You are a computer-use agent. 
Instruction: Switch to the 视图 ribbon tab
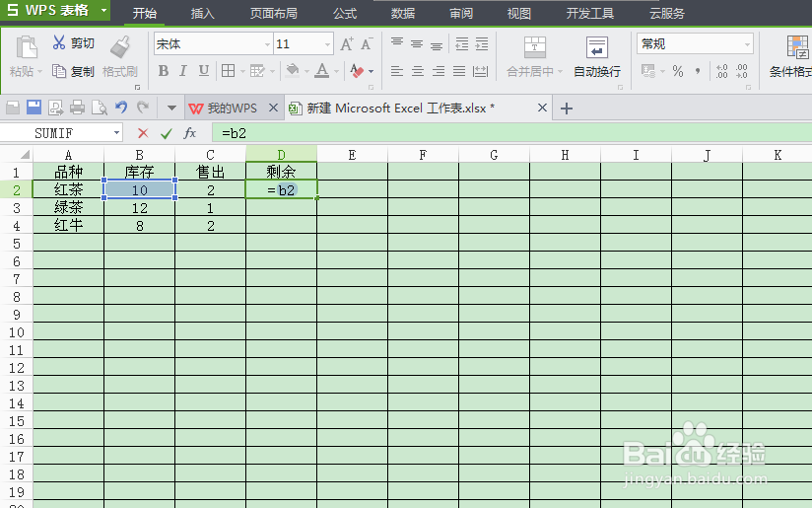(x=519, y=13)
